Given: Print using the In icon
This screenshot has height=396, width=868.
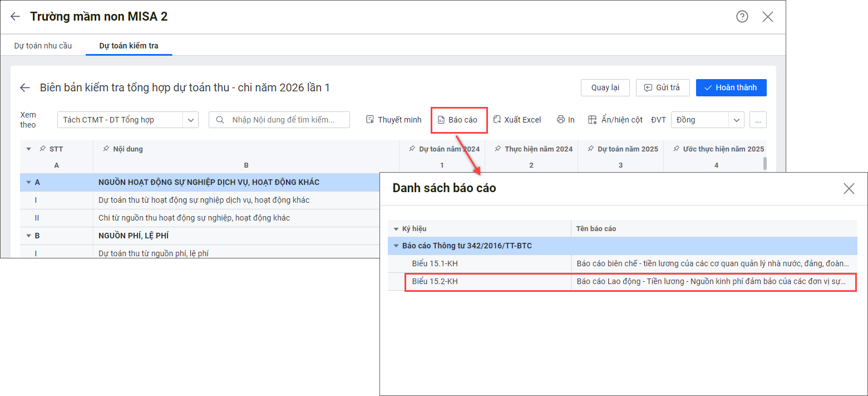Looking at the screenshot, I should coord(565,120).
